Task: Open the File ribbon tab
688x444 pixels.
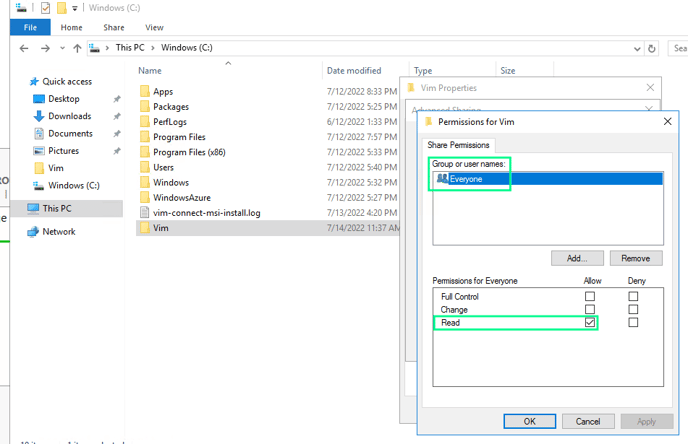Action: point(29,27)
